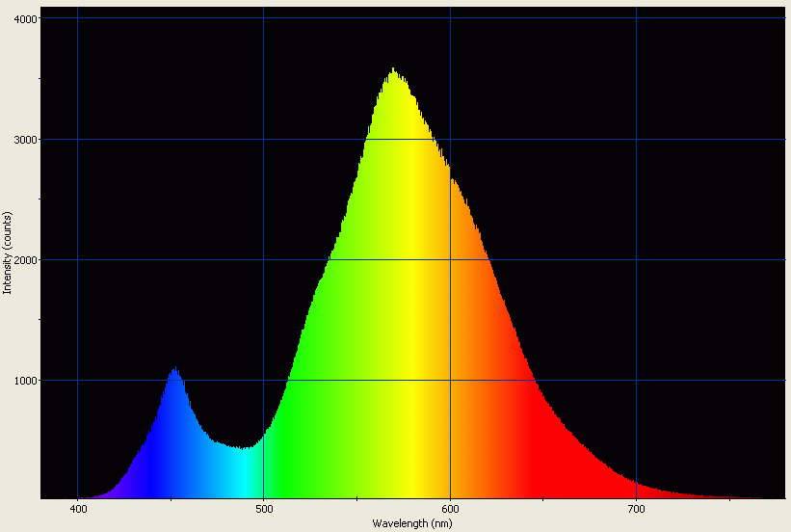Click the 600 label on the wavelength axis

[x=450, y=508]
